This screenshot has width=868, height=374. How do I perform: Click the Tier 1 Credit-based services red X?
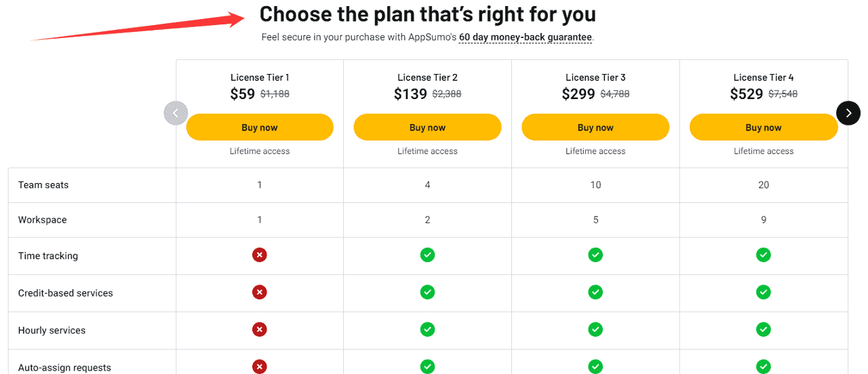(259, 293)
